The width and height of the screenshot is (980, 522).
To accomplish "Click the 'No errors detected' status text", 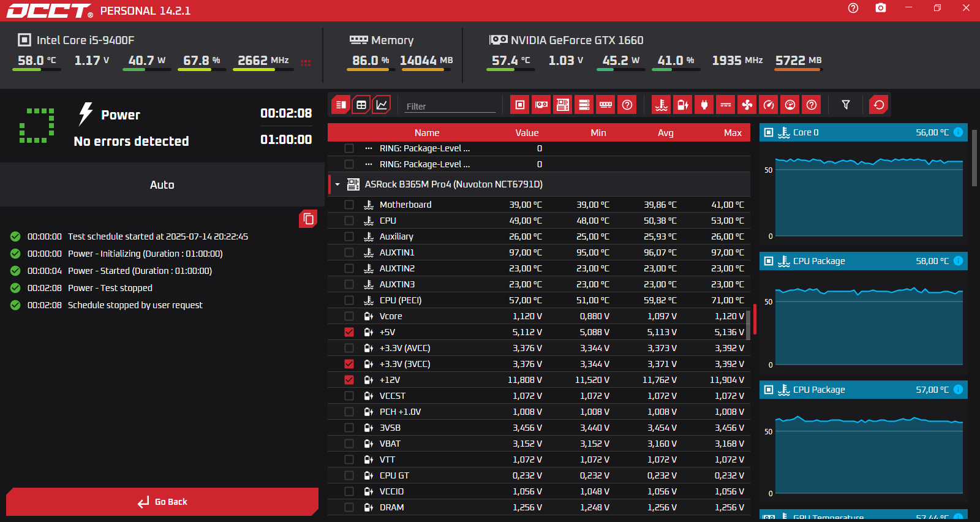I will [x=131, y=142].
